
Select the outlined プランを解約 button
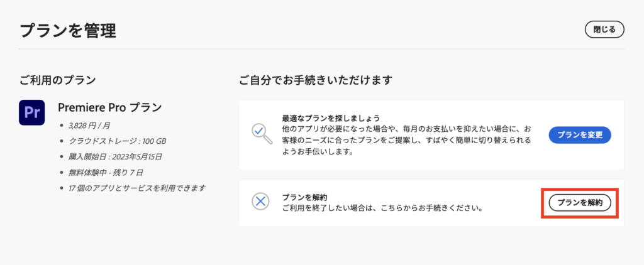(580, 203)
